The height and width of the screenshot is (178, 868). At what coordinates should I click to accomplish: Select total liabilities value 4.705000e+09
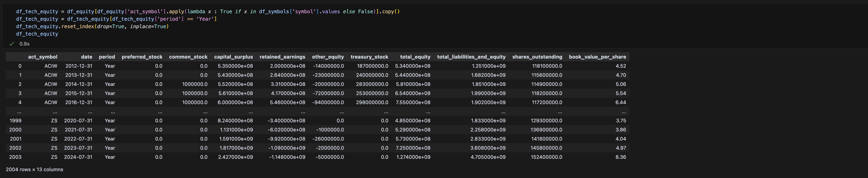[x=488, y=157]
